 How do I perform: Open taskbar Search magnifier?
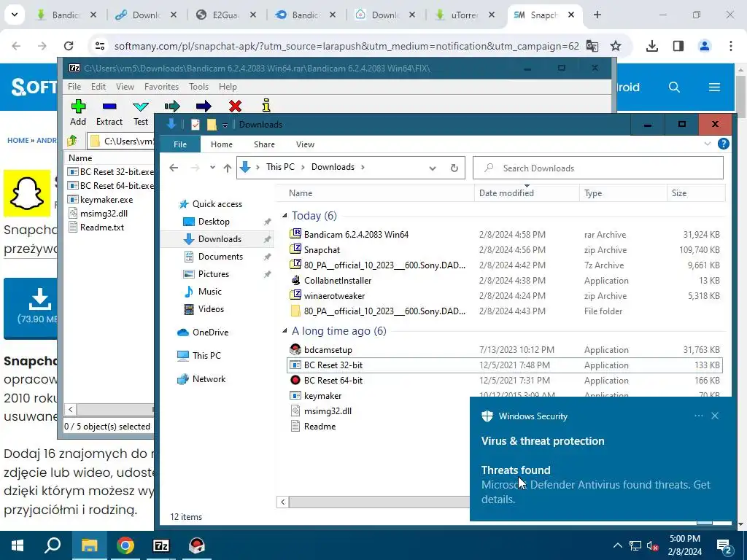click(53, 545)
